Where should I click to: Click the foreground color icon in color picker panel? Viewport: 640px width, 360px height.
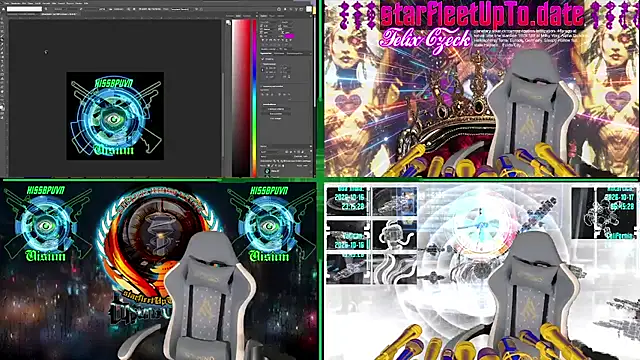coord(228,23)
